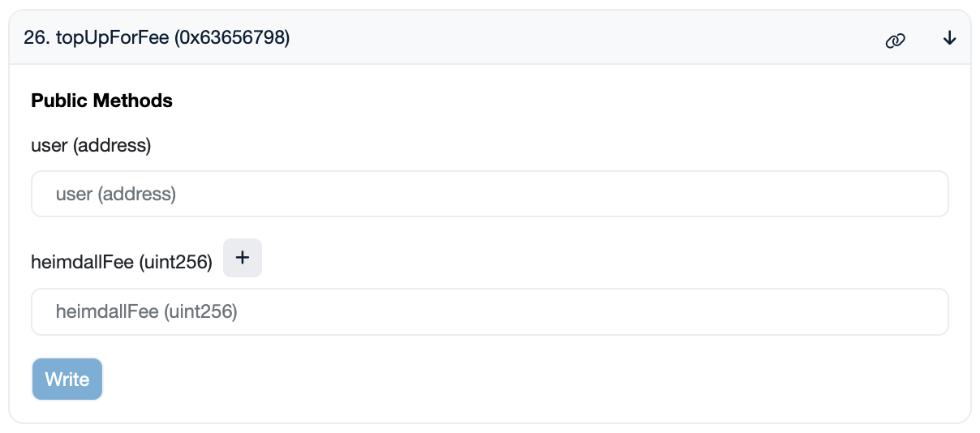Focus the heimdallFee (uint256) input field
Image resolution: width=980 pixels, height=433 pixels.
[489, 311]
